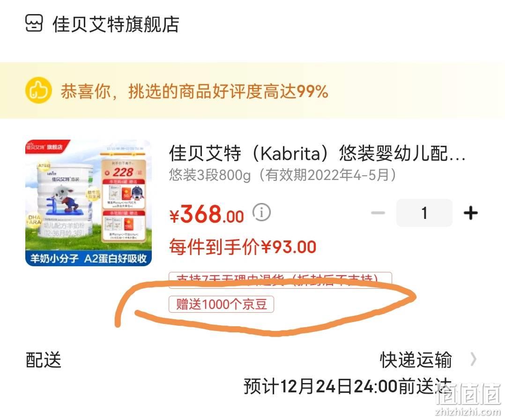Screen dimensions: 505x420
Task: Open the 佳贝艾特 (Kabrita) product title
Action: tap(317, 153)
